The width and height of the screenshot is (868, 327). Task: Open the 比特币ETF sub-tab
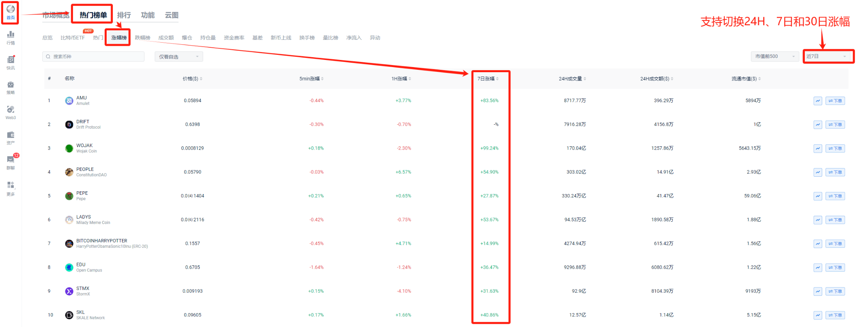point(73,38)
